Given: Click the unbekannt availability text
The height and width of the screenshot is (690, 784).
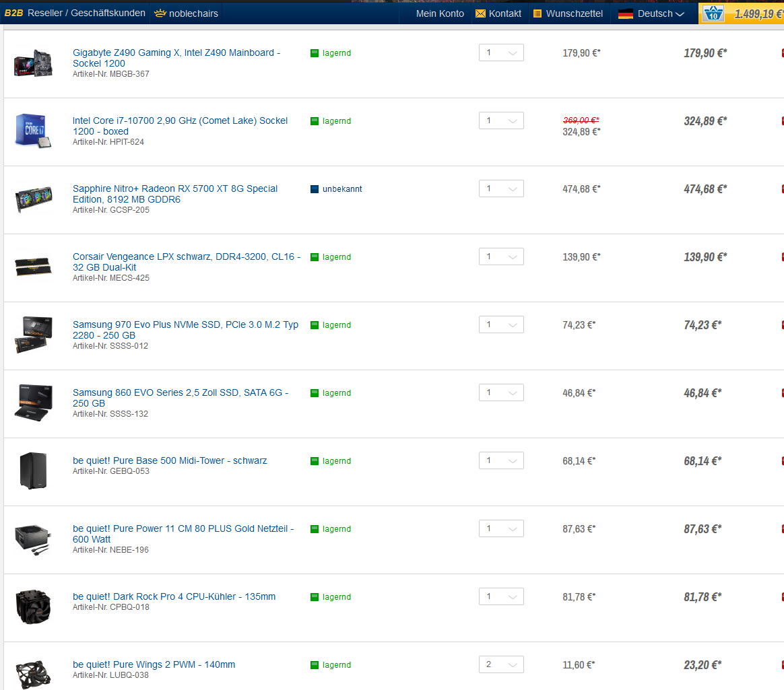Looking at the screenshot, I should [342, 189].
